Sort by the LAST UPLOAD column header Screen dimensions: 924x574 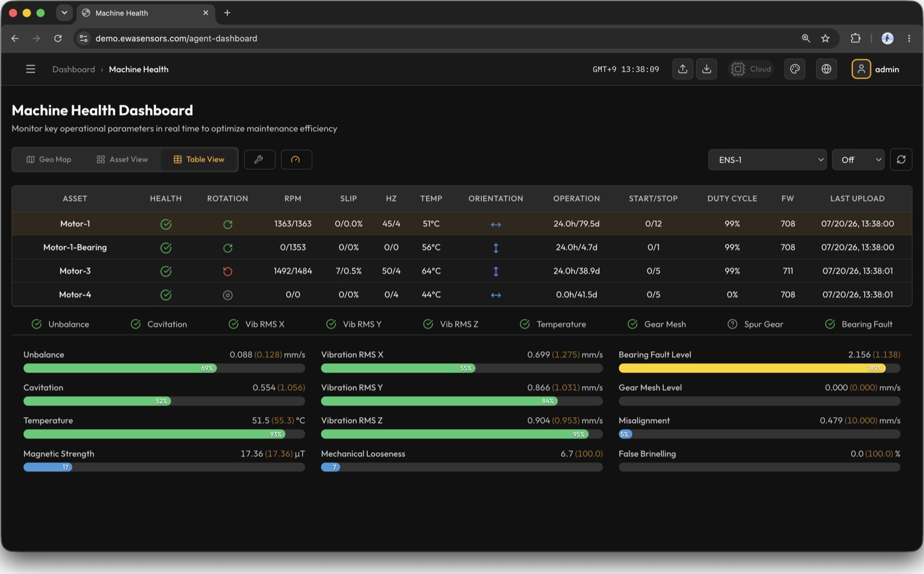858,199
